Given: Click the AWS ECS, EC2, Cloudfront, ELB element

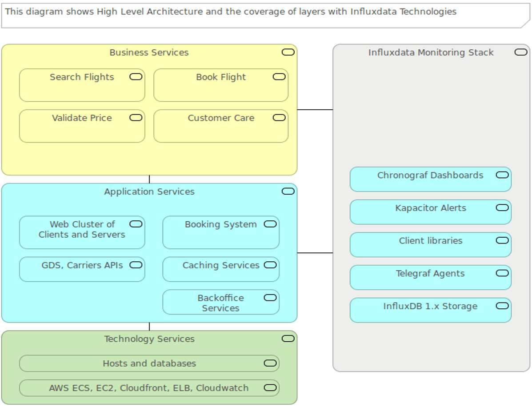Looking at the screenshot, I should tap(149, 387).
